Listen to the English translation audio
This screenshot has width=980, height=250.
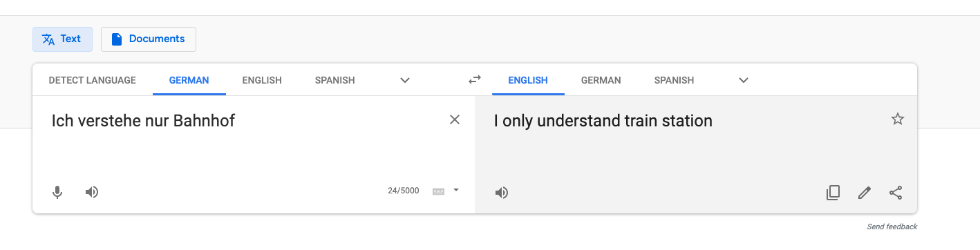pos(502,193)
